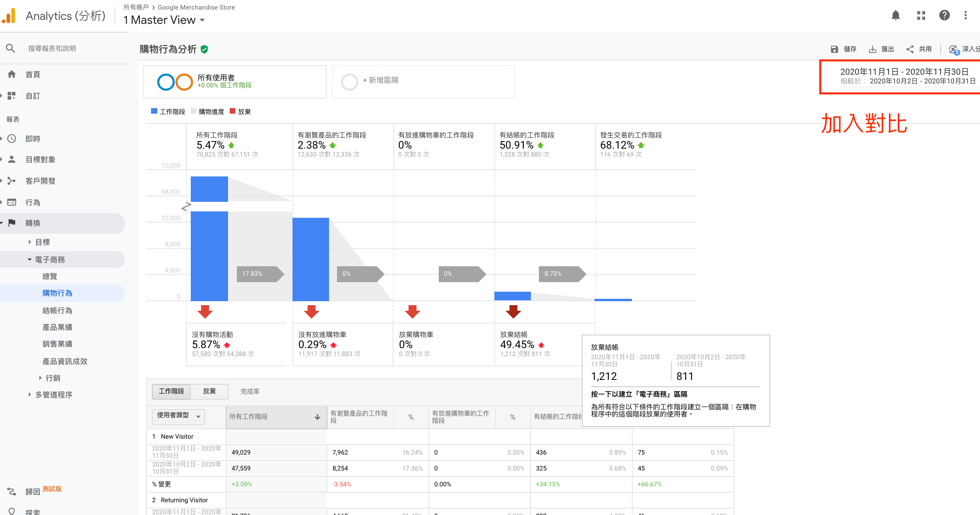Sort by 所有工作階段 column arrow

point(317,417)
